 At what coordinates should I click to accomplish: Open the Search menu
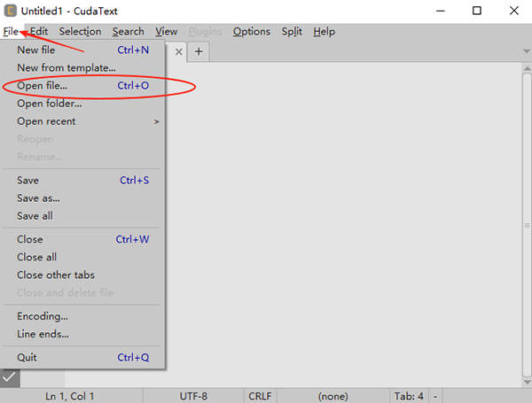(x=129, y=32)
